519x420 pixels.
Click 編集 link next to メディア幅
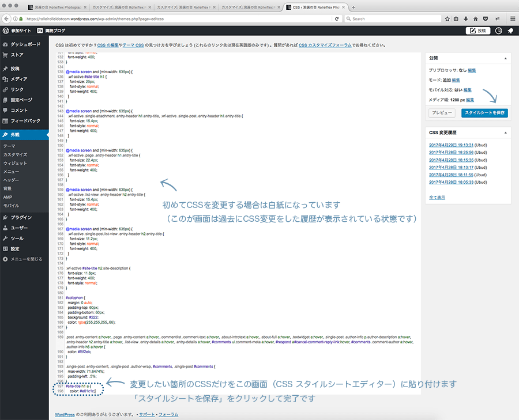[x=470, y=100]
